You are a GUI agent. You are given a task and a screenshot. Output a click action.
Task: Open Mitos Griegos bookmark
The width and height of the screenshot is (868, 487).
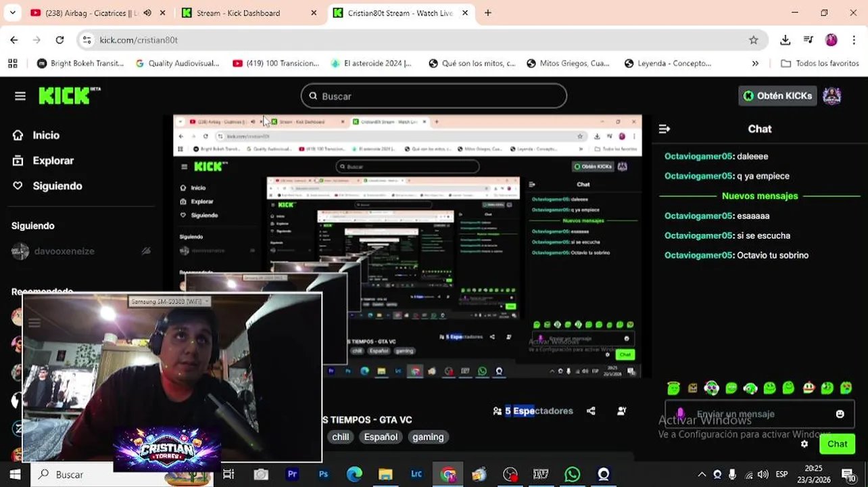tap(567, 63)
